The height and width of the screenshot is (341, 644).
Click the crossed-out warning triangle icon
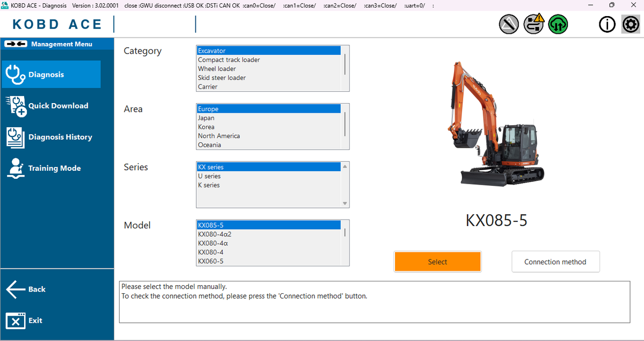508,24
